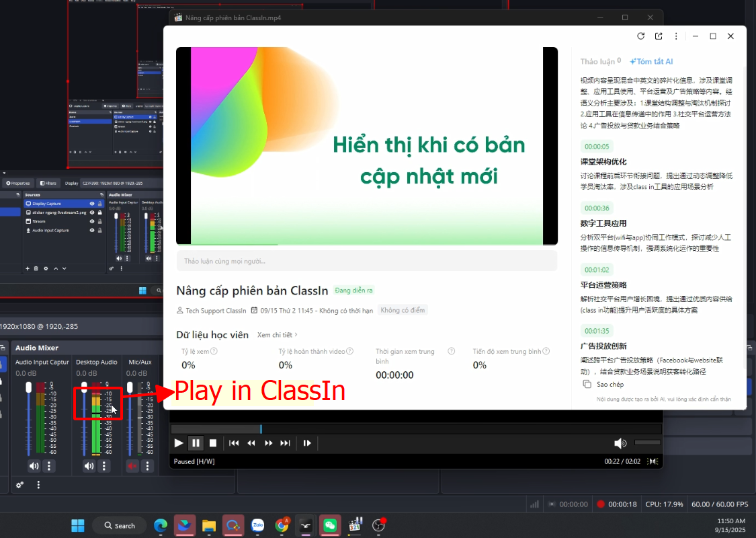This screenshot has height=538, width=756.
Task: Click the info icon beside Tiến độ xem trung bình
Action: pos(546,351)
